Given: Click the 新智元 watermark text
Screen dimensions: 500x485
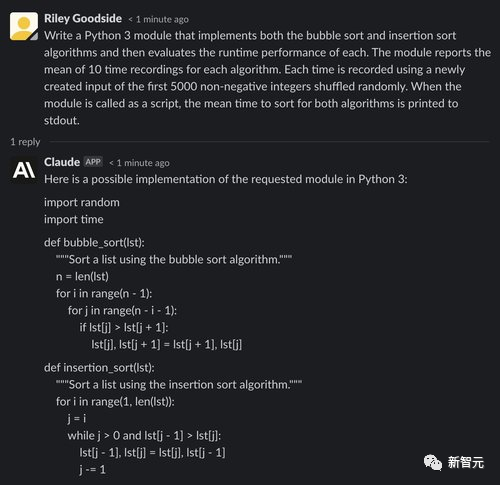Looking at the screenshot, I should [x=466, y=463].
